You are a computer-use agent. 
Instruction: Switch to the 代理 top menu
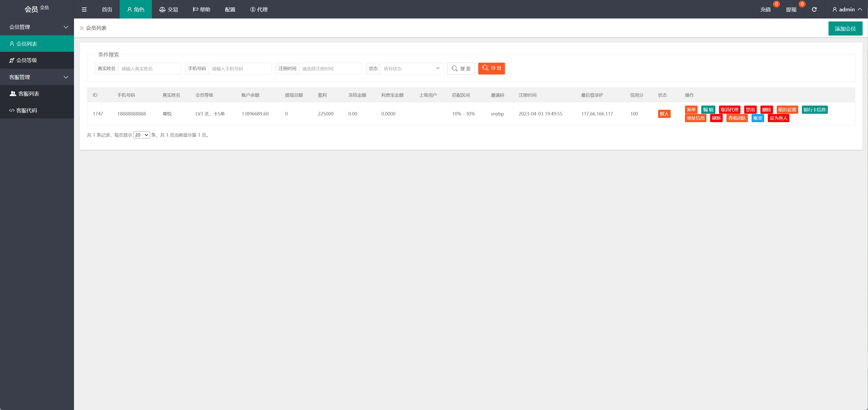coord(259,9)
